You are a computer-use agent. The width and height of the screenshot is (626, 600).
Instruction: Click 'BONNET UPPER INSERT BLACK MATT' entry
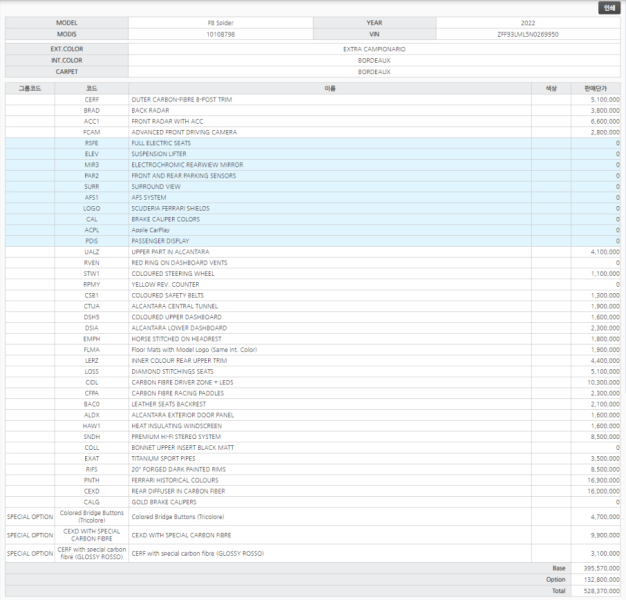(x=183, y=448)
